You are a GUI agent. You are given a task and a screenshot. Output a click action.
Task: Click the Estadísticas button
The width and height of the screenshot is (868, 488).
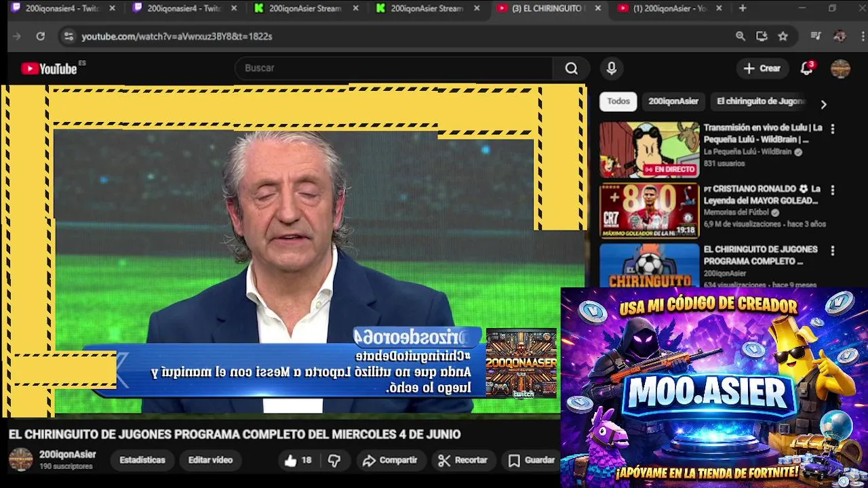(142, 460)
